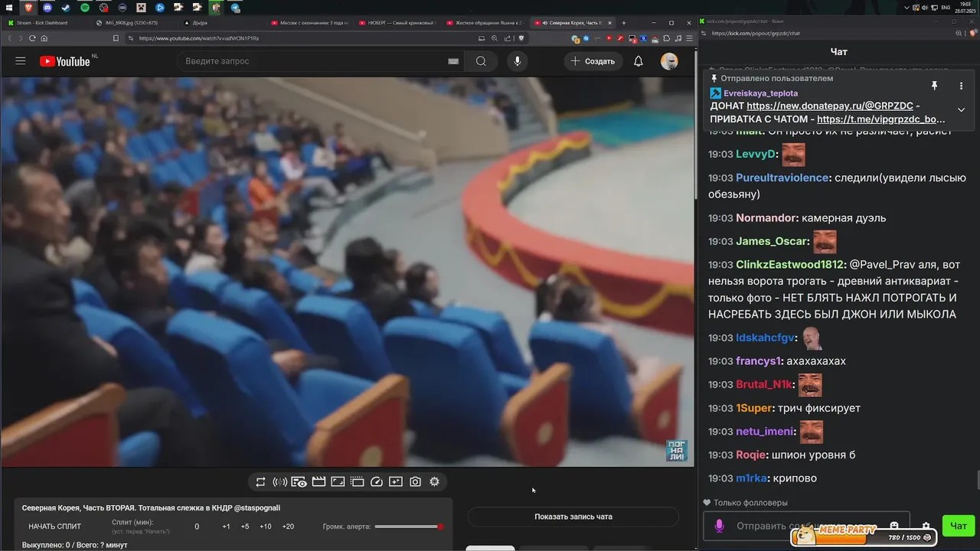Screen dimensions: 980x551
Task: Click the YouTube search magnifier button
Action: pyautogui.click(x=481, y=61)
